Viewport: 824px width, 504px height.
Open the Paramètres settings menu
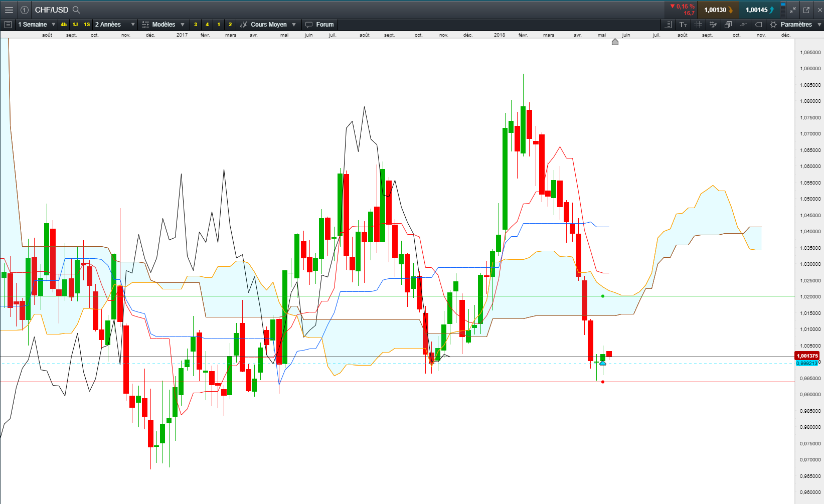(x=795, y=25)
